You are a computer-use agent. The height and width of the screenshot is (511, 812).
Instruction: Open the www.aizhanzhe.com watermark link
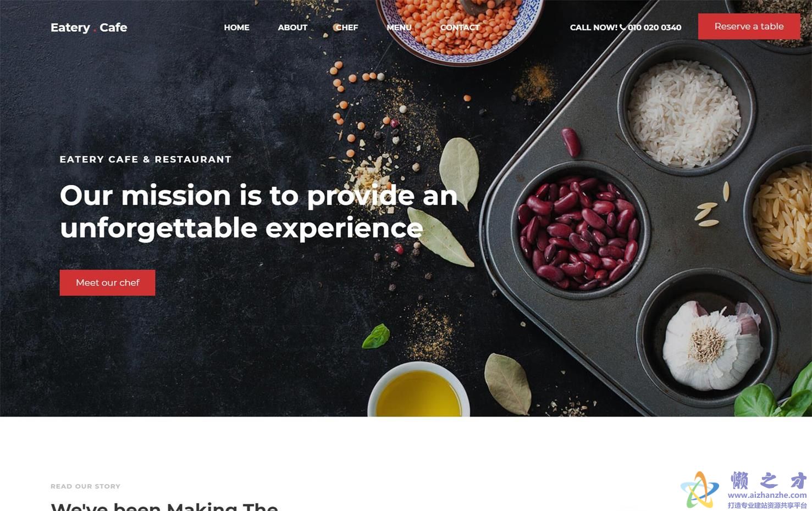(767, 495)
